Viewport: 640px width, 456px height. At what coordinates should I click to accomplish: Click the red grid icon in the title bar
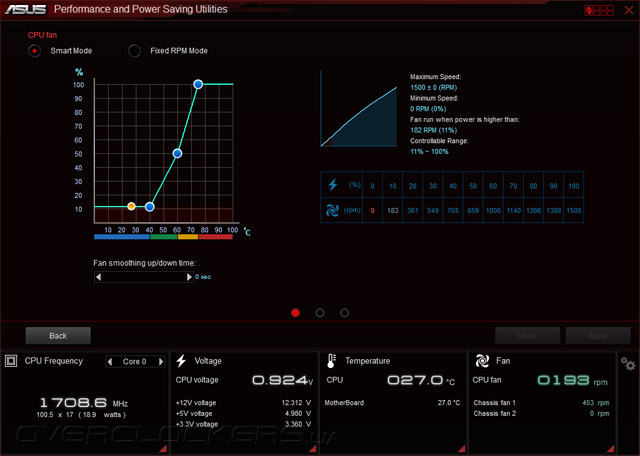(x=599, y=10)
